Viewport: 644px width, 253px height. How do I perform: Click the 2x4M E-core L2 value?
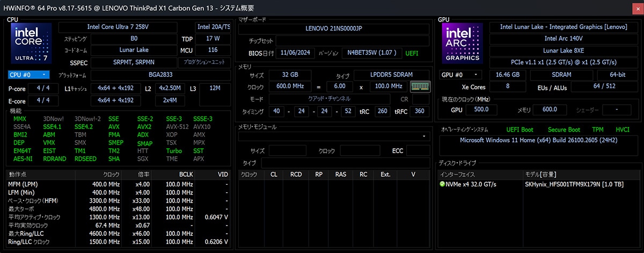(170, 100)
